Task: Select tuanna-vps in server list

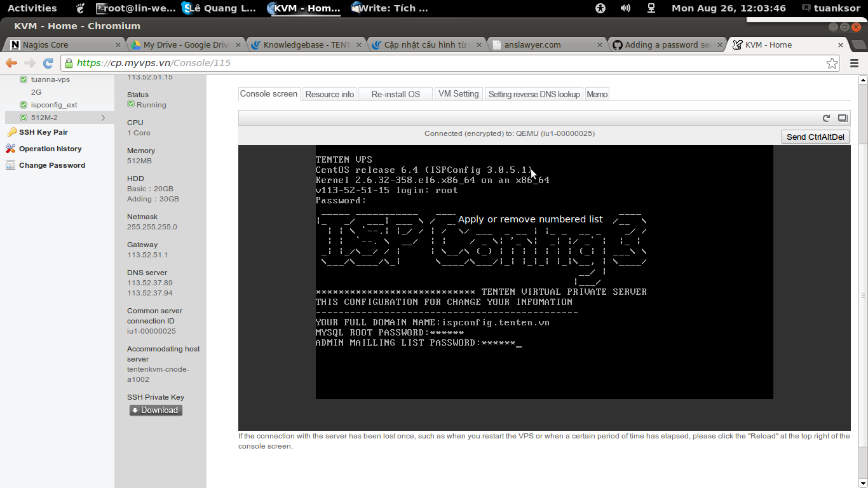Action: (50, 79)
